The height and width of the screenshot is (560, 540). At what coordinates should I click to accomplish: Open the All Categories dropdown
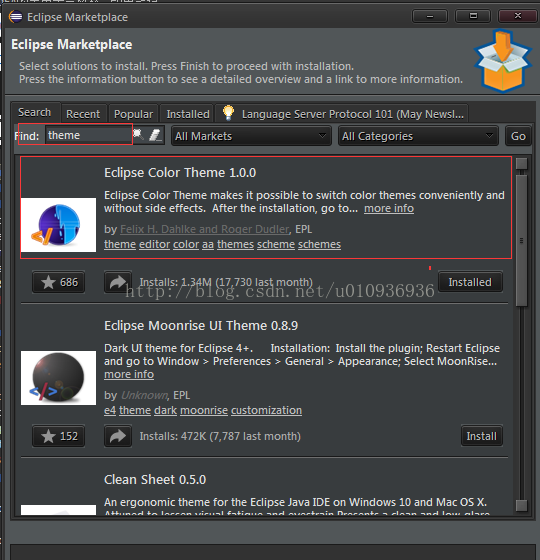click(418, 136)
